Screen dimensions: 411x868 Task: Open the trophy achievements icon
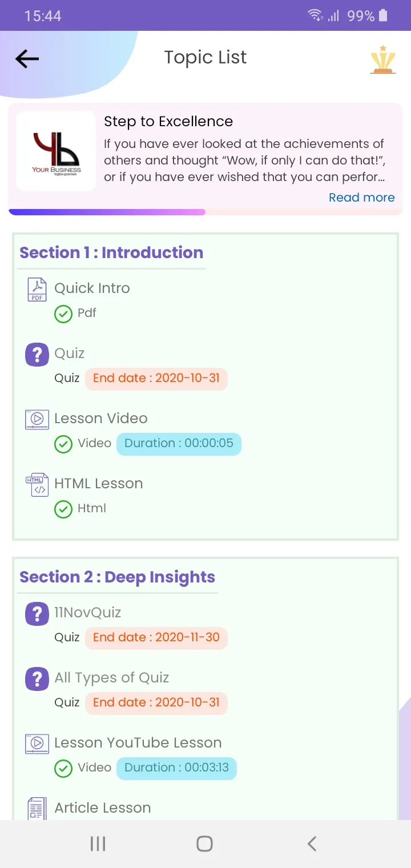click(x=383, y=59)
